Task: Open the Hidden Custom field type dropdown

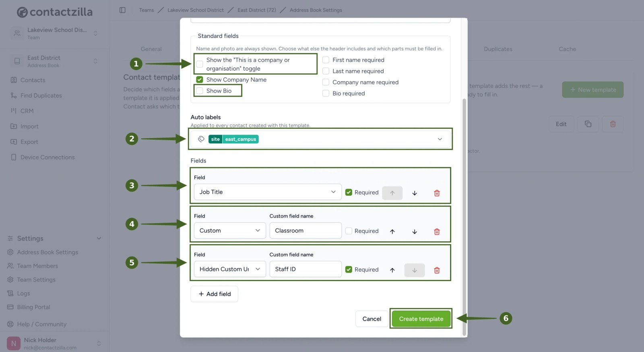Action: point(230,269)
